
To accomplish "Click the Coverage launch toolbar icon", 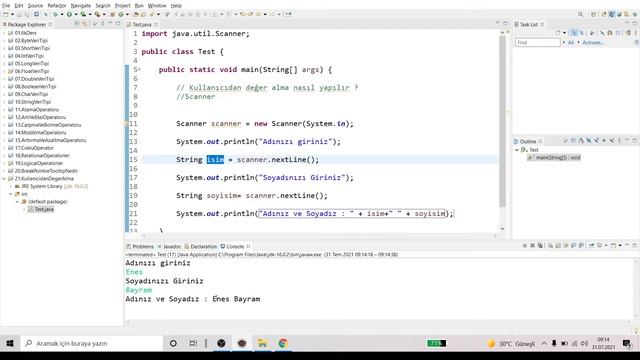I will [83, 14].
